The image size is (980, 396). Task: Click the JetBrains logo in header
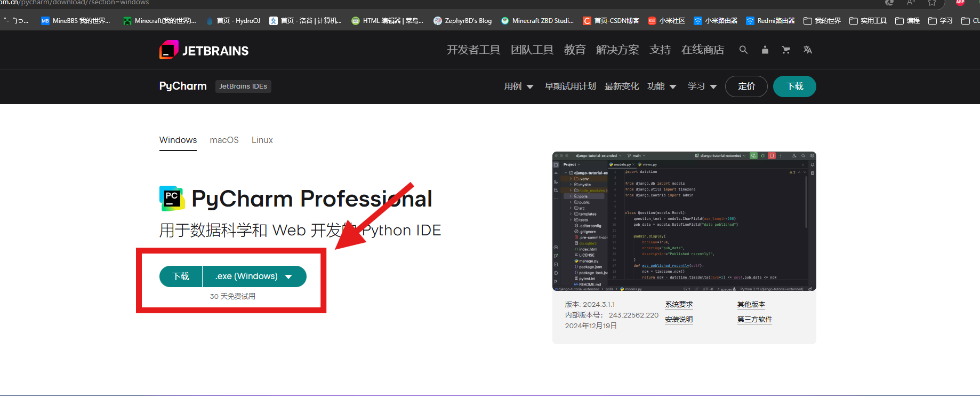(x=204, y=50)
